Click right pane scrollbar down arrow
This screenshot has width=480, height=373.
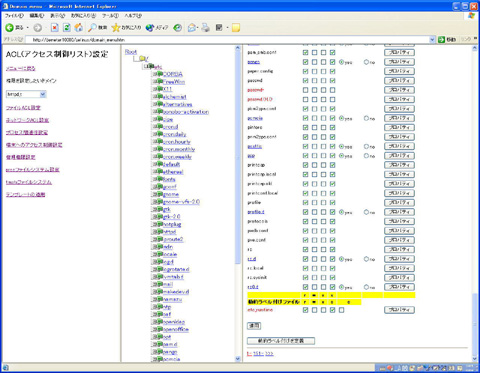tap(475, 359)
